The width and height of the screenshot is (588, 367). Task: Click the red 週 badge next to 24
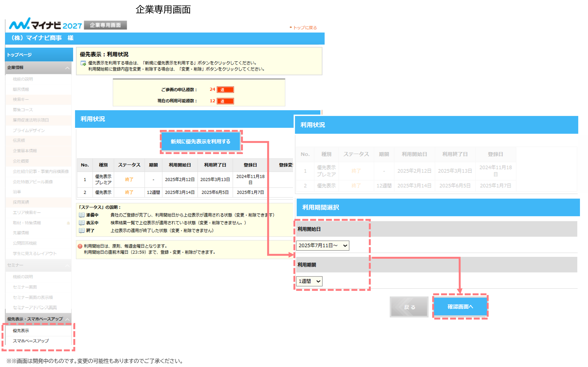click(225, 90)
